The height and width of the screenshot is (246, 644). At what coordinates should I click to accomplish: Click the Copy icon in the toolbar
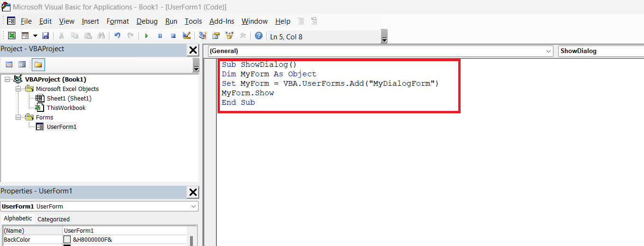point(74,36)
